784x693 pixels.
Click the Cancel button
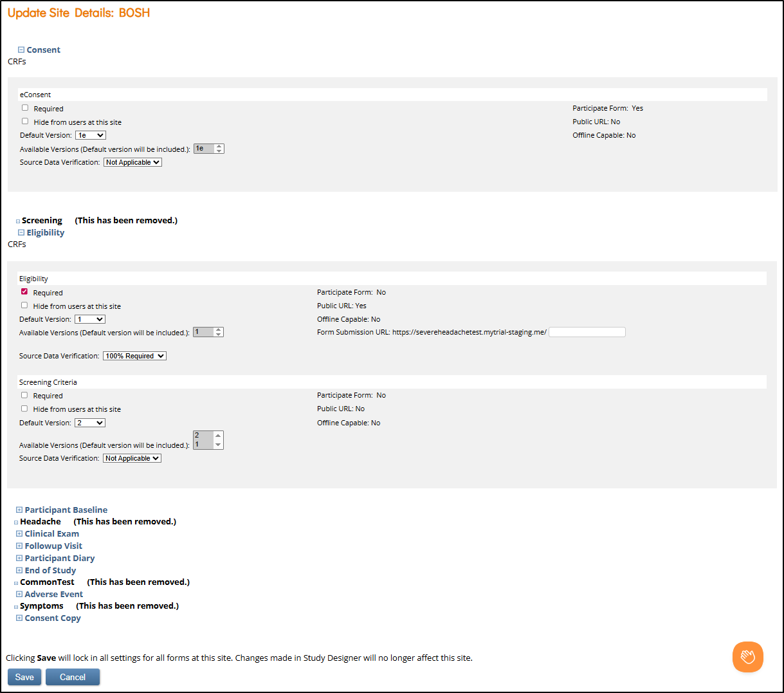pyautogui.click(x=73, y=677)
